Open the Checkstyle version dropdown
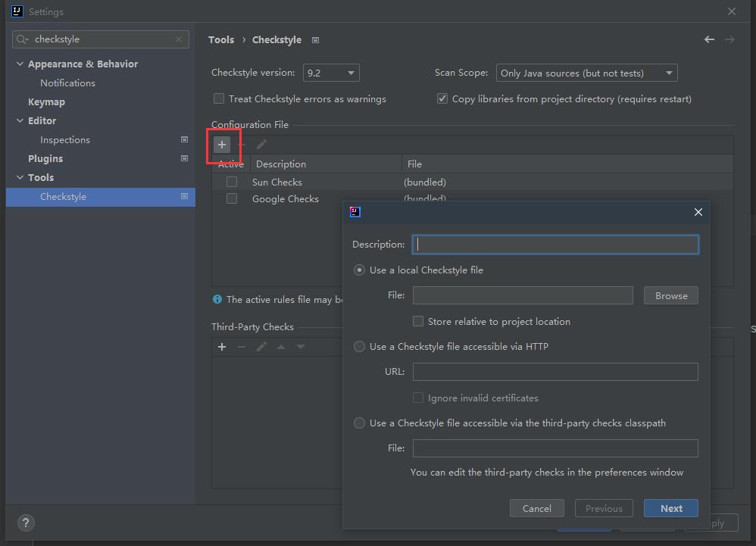This screenshot has width=756, height=546. (x=331, y=73)
